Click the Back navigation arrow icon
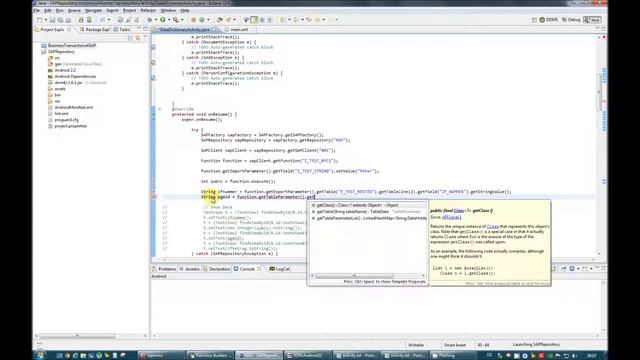The height and width of the screenshot is (360, 640). tap(317, 20)
